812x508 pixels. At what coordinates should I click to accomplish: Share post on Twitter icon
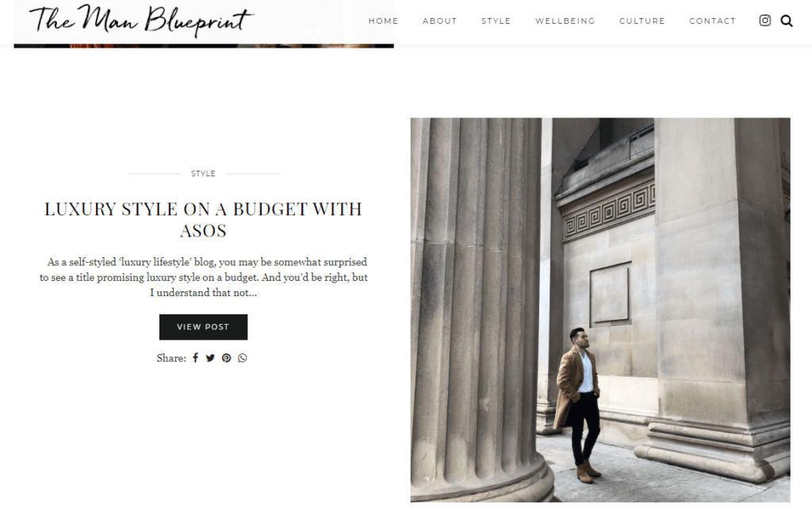pos(210,358)
